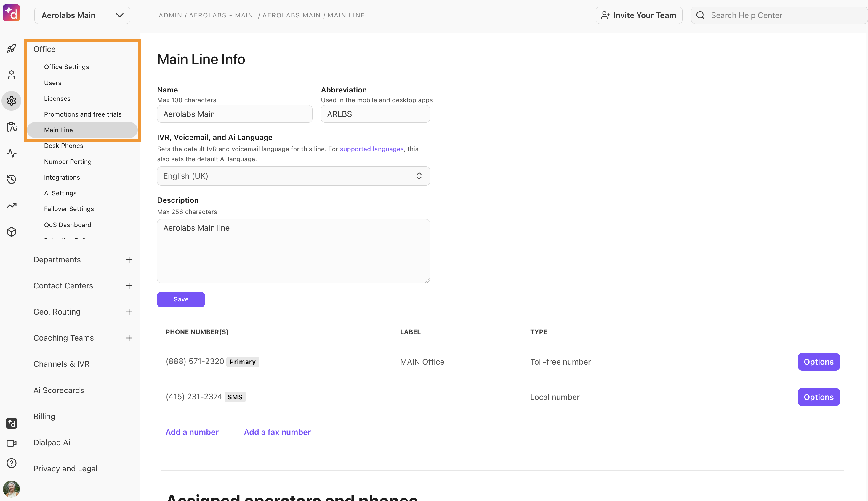Click the Office section header
This screenshot has width=868, height=501.
tap(44, 49)
